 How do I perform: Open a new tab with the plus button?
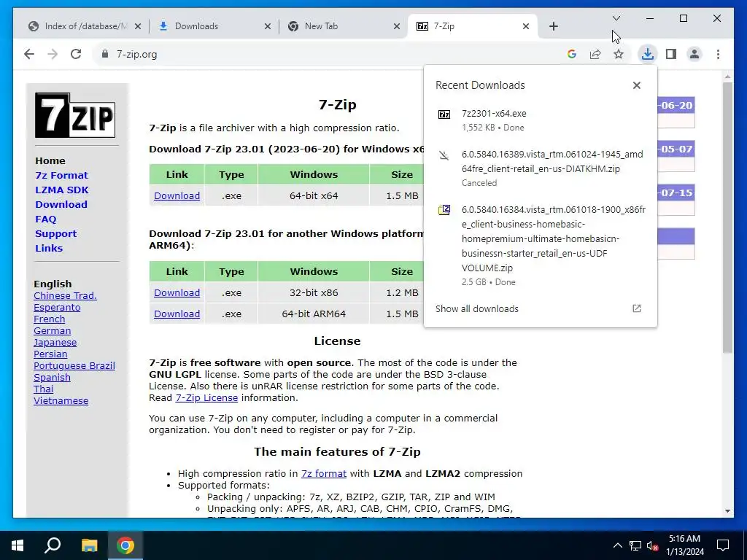pyautogui.click(x=553, y=26)
